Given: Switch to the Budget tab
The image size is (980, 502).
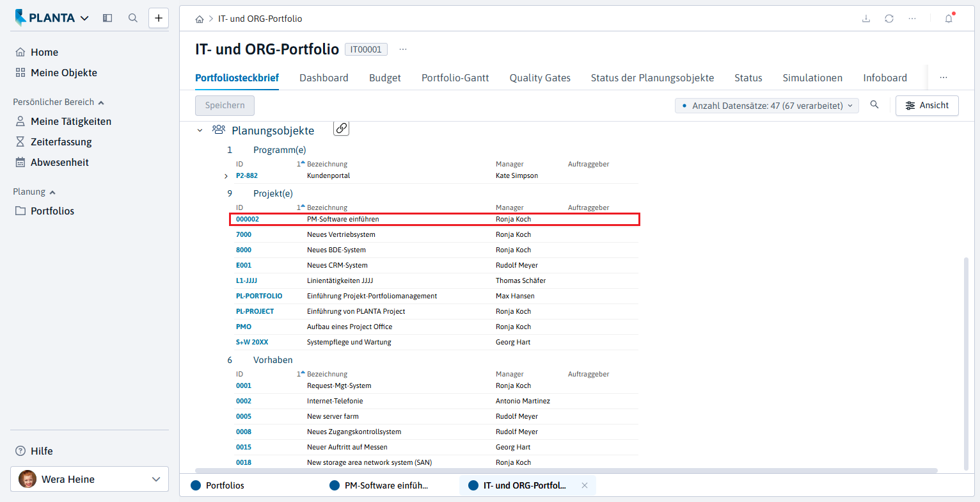Looking at the screenshot, I should click(x=385, y=77).
